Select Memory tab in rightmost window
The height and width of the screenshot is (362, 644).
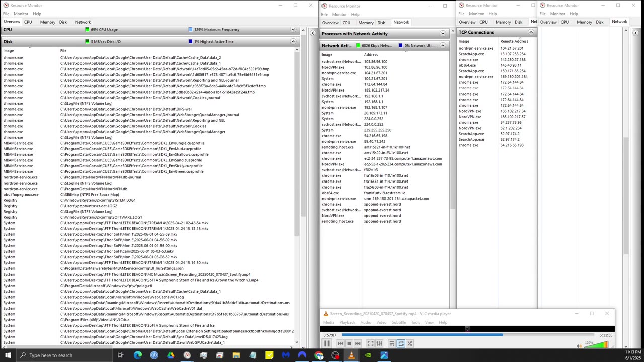tap(584, 22)
